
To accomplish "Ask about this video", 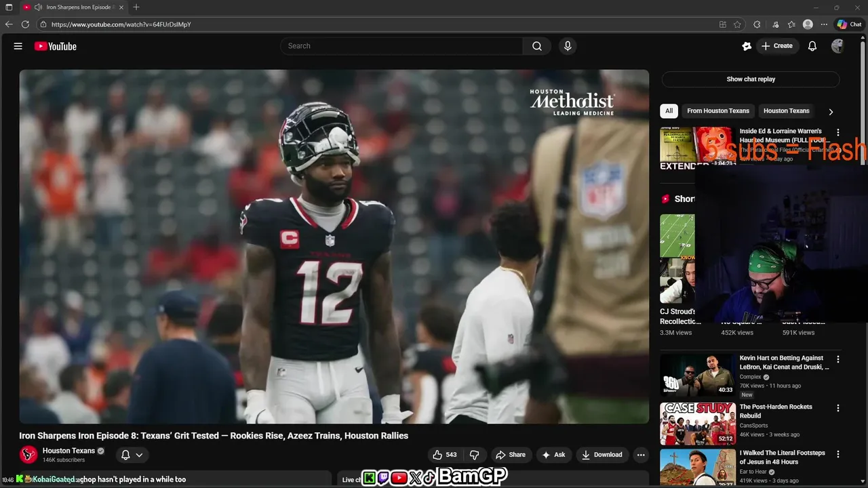I will click(x=553, y=455).
